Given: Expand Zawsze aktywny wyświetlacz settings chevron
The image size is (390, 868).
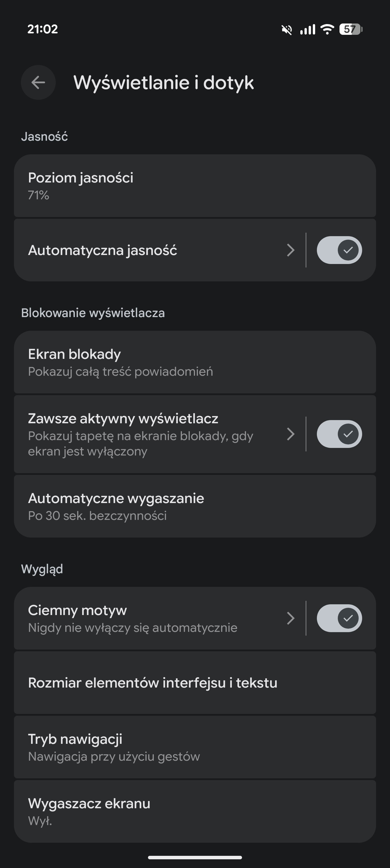Looking at the screenshot, I should (x=290, y=434).
